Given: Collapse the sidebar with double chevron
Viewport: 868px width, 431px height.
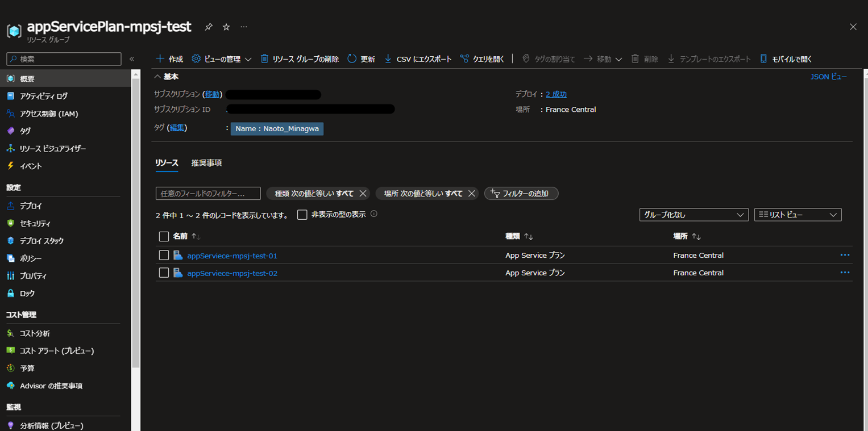Looking at the screenshot, I should click(x=132, y=59).
